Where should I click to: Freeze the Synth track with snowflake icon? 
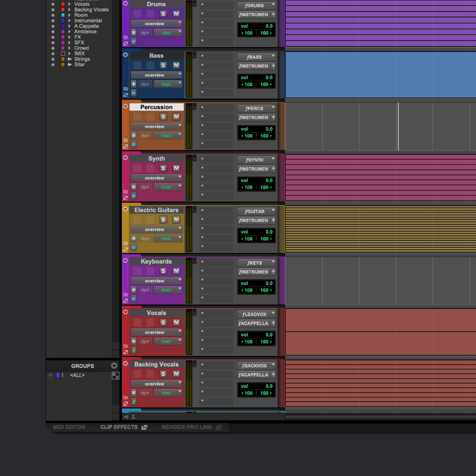coord(134,187)
